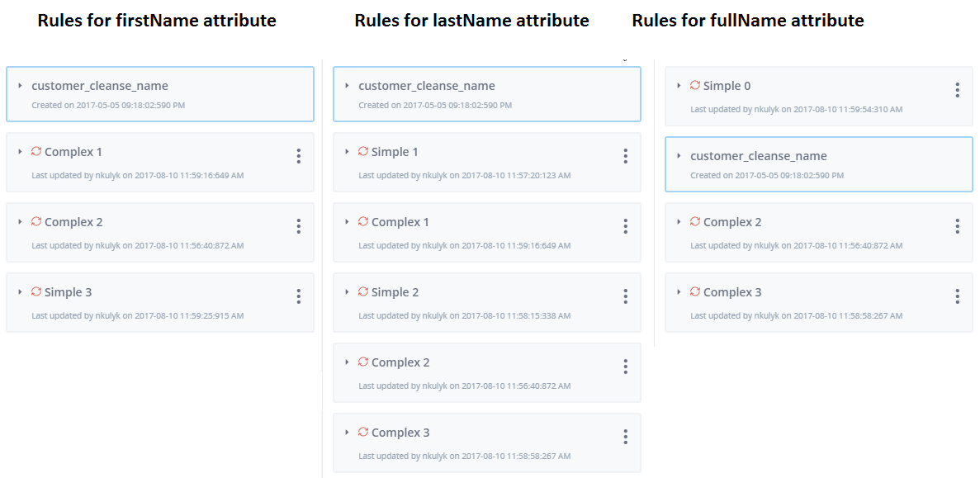The width and height of the screenshot is (980, 478).
Task: Open kebab menu for Complex 3 in fullName rules
Action: (x=958, y=296)
